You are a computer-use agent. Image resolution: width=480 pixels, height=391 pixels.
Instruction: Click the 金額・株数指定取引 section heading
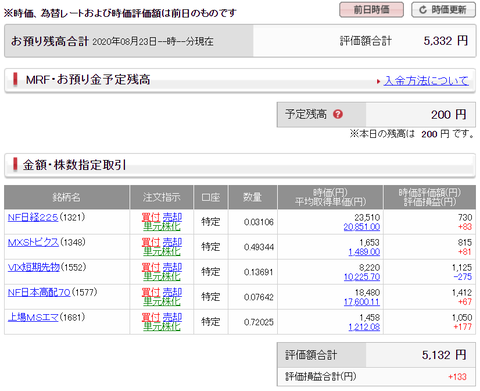[74, 165]
